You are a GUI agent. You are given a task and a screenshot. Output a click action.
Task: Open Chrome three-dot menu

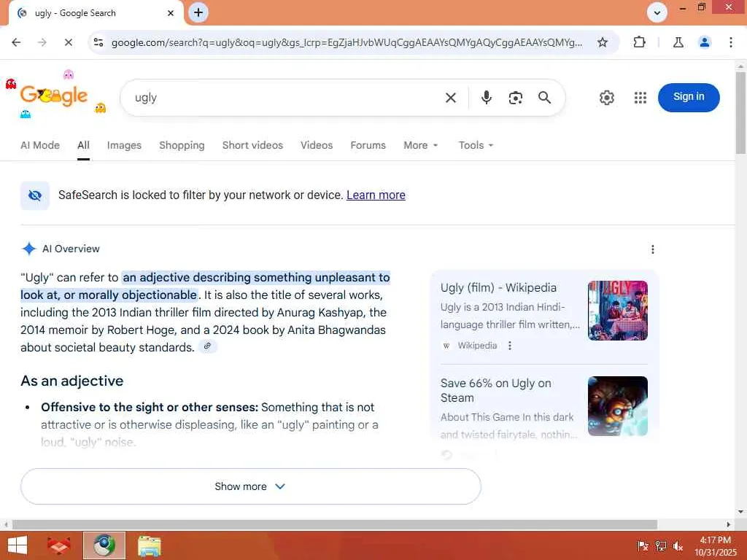point(731,42)
